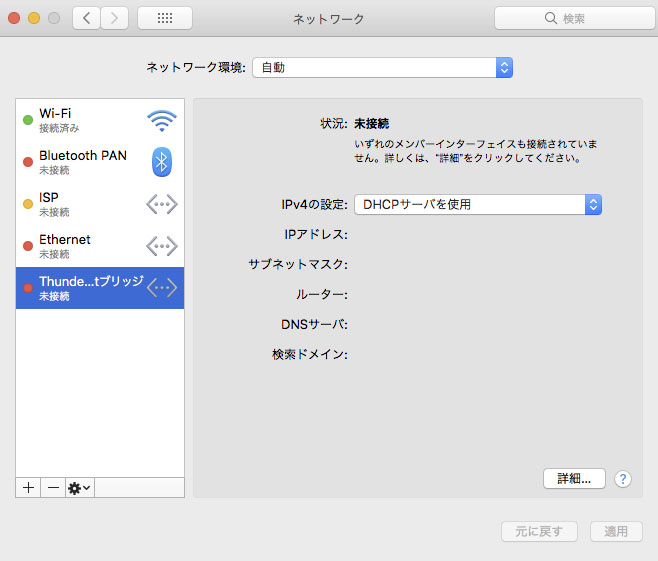The height and width of the screenshot is (561, 658).
Task: Click the magnifier icon in search field
Action: 550,18
